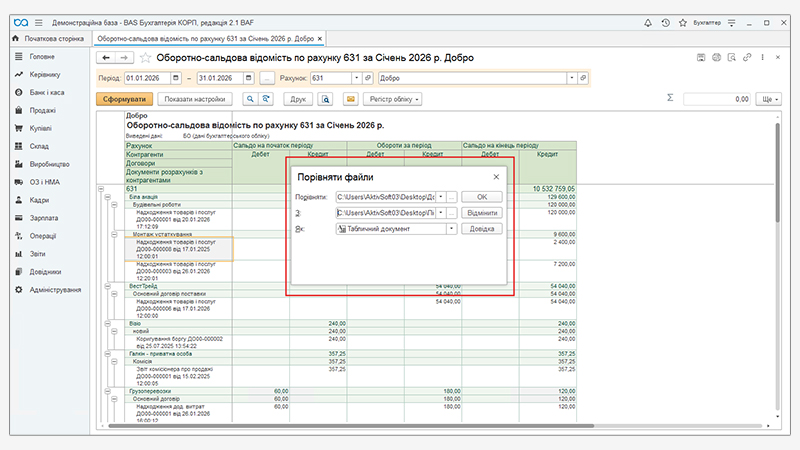800x450 pixels.
Task: Click the navigate back arrow
Action: [x=108, y=58]
